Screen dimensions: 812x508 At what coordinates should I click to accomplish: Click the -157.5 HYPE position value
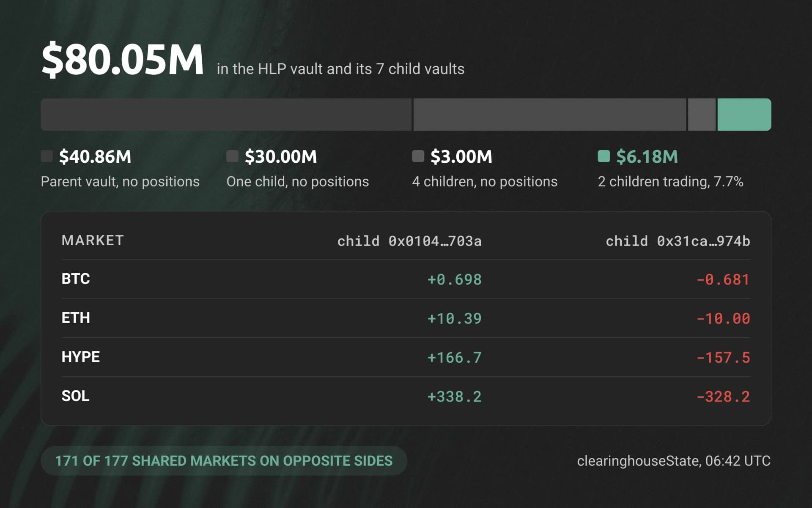click(x=723, y=358)
